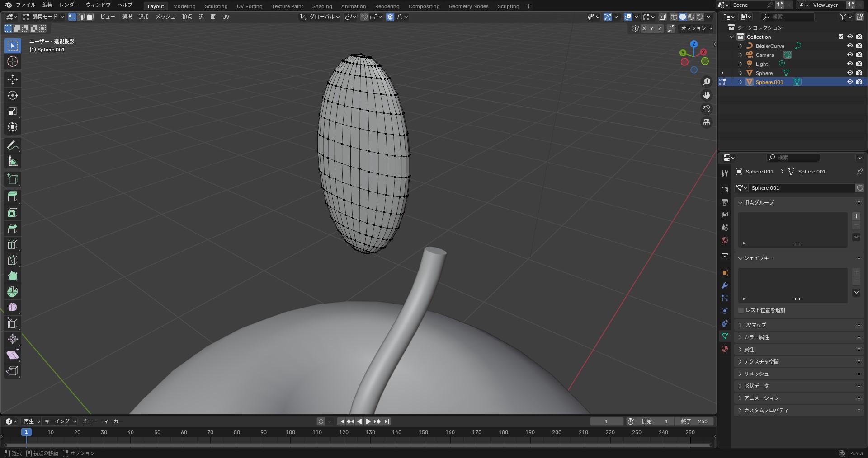This screenshot has height=458, width=868.
Task: Disable Light object in renders
Action: click(x=859, y=64)
